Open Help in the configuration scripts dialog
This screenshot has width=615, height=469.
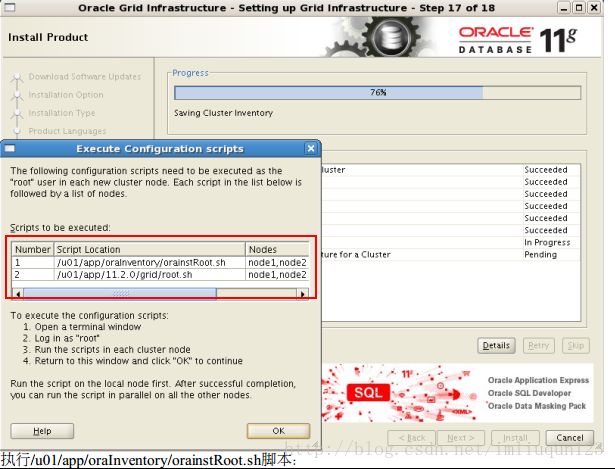point(42,431)
